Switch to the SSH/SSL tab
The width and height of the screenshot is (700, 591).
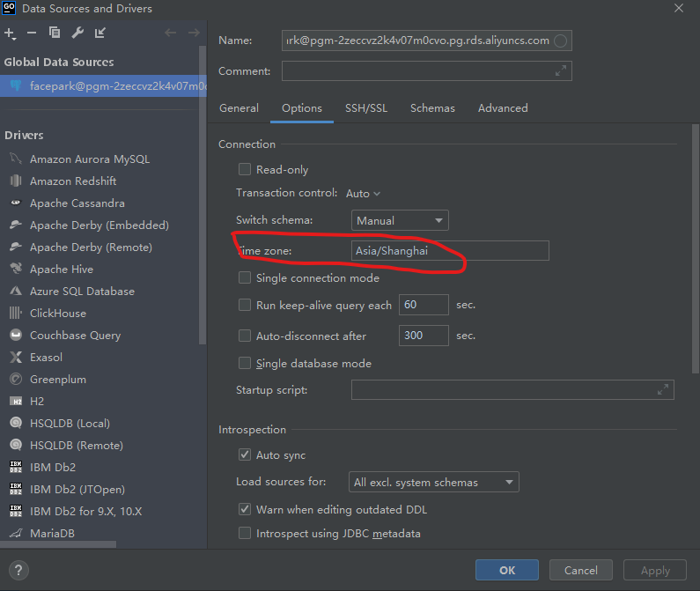[365, 107]
